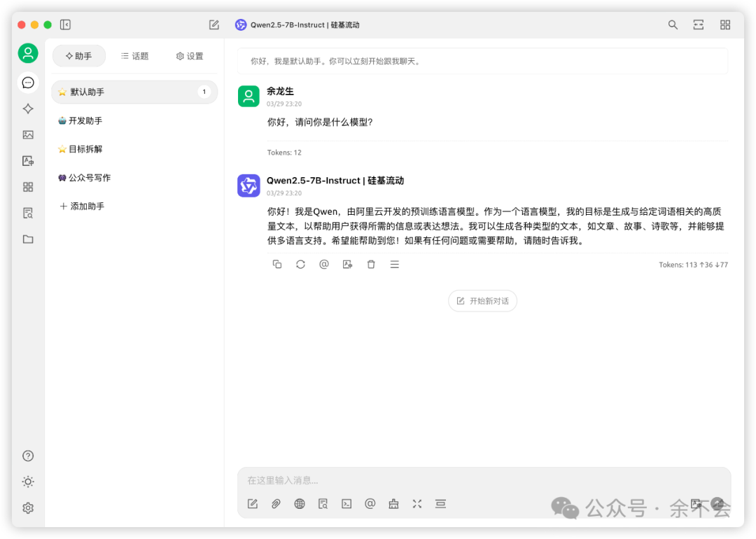
Task: Open the search in the top bar
Action: tap(672, 24)
